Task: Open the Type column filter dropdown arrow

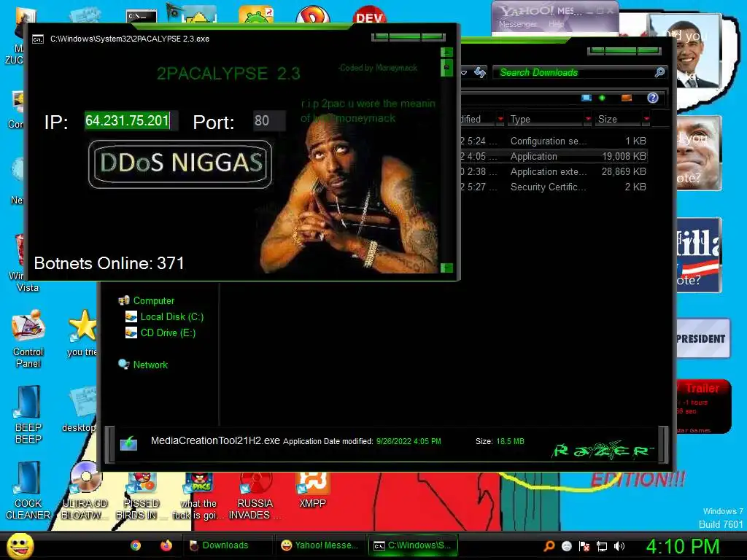Action: point(588,119)
